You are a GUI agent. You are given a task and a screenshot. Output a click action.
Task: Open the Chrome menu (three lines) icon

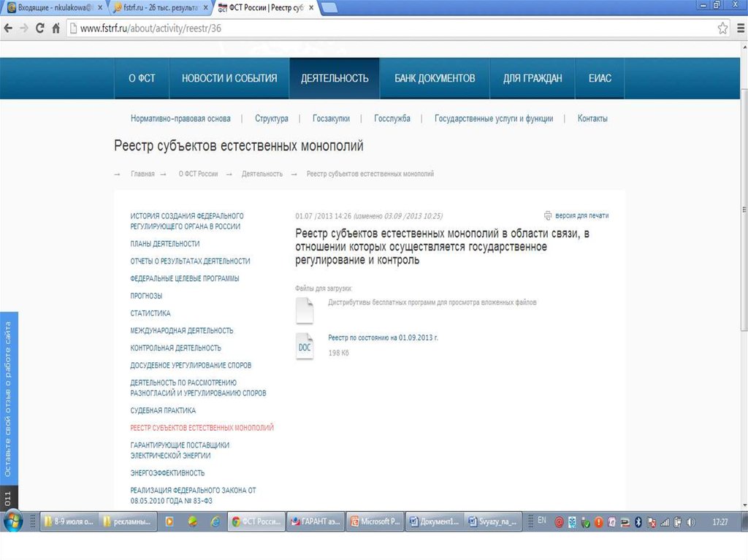(x=738, y=28)
